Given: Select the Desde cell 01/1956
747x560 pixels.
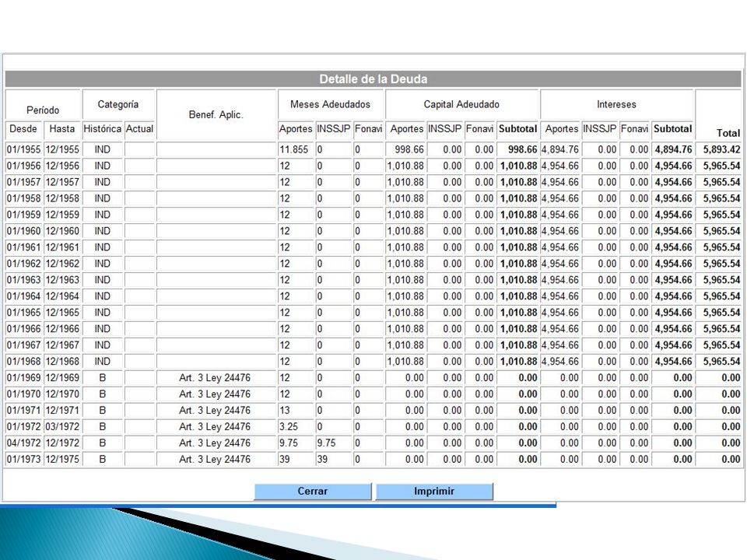Looking at the screenshot, I should point(24,166).
